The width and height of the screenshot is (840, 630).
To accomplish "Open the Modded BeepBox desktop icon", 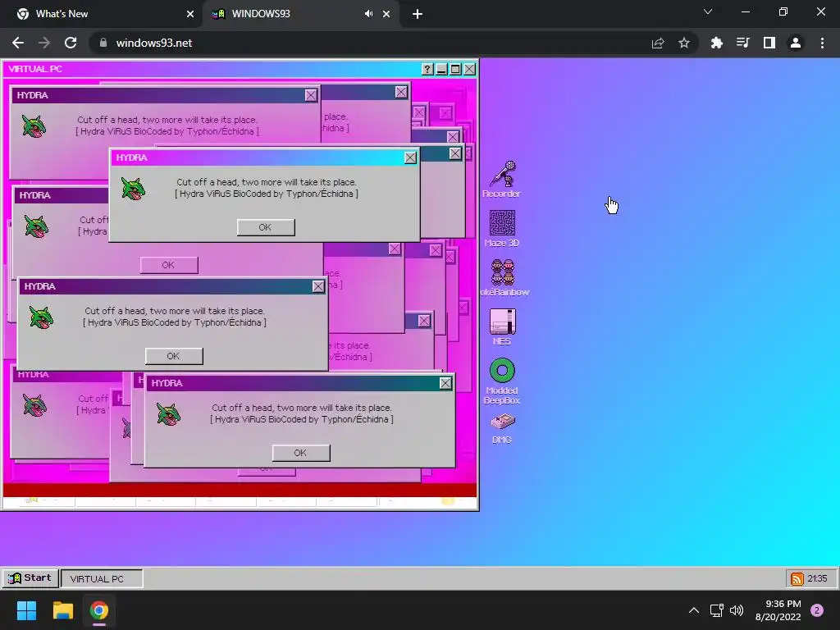I will click(502, 381).
